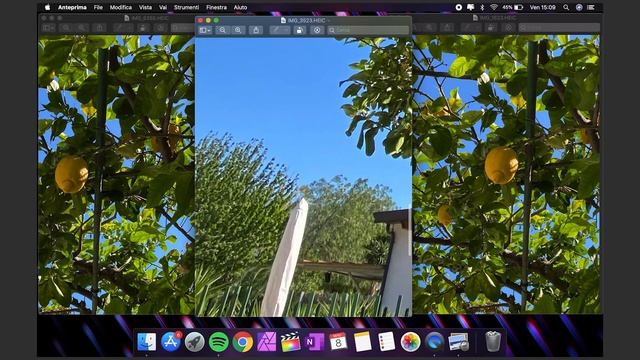The image size is (640, 360).
Task: Click the clock showing Ven 15:09
Action: (x=542, y=7)
